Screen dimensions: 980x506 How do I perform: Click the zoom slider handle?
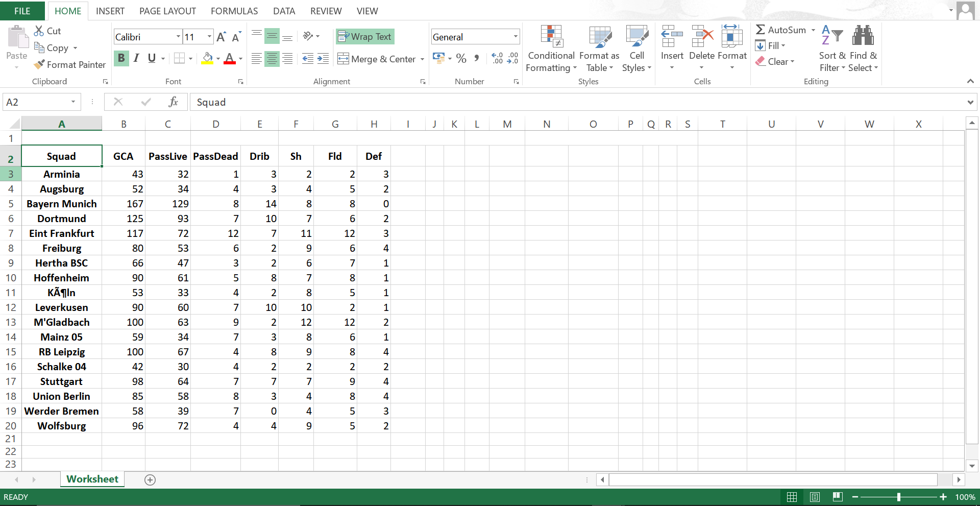click(898, 497)
